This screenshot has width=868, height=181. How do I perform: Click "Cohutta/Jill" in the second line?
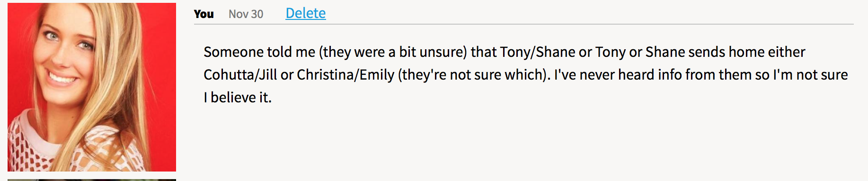tap(240, 74)
